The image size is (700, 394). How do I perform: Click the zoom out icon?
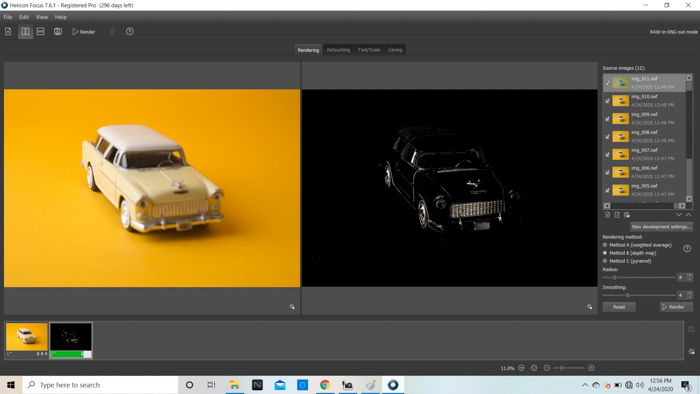coord(547,368)
